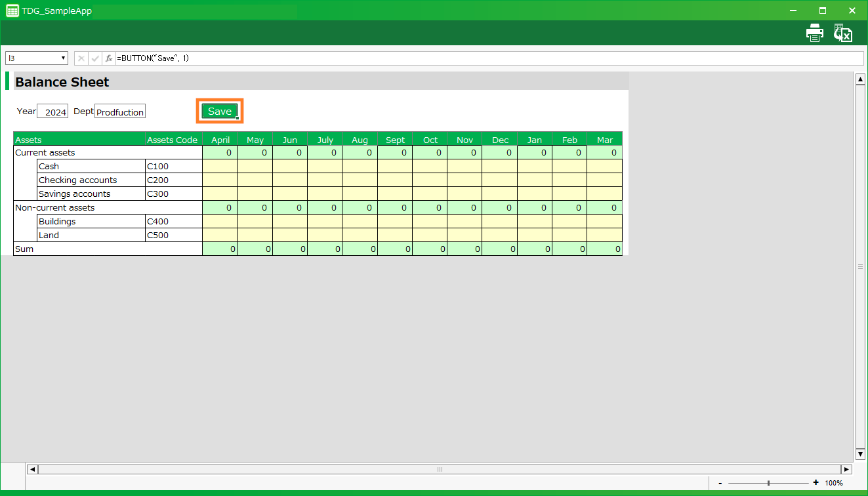Screen dimensions: 868x496
Task: Click the cancel X icon beside formula bar
Action: point(81,58)
